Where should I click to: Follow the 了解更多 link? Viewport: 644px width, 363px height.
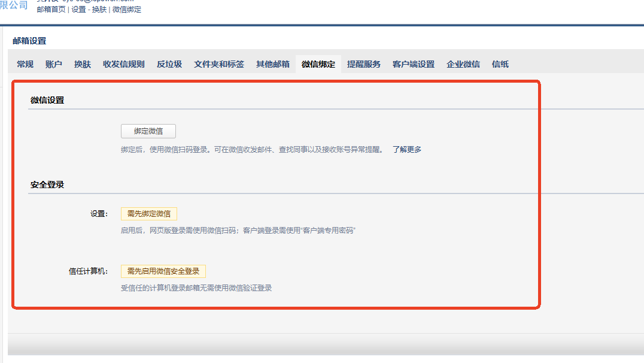tap(407, 150)
